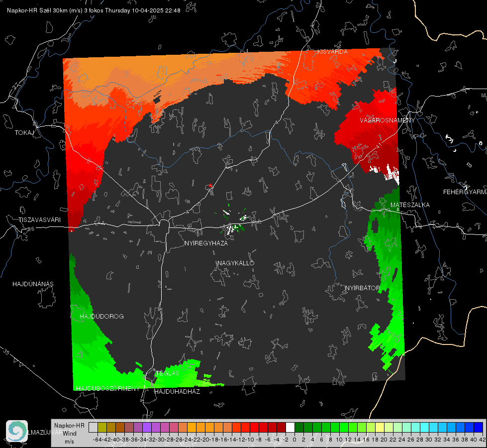Click the NYÍREGYHÁZA city label
The width and height of the screenshot is (487, 448).
[x=206, y=243]
